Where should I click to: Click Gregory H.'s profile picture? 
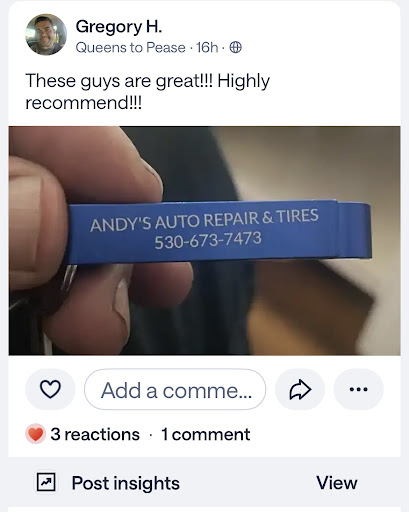(x=46, y=34)
